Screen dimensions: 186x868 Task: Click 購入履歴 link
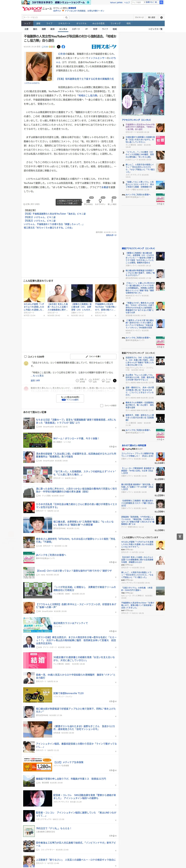tap(152, 18)
